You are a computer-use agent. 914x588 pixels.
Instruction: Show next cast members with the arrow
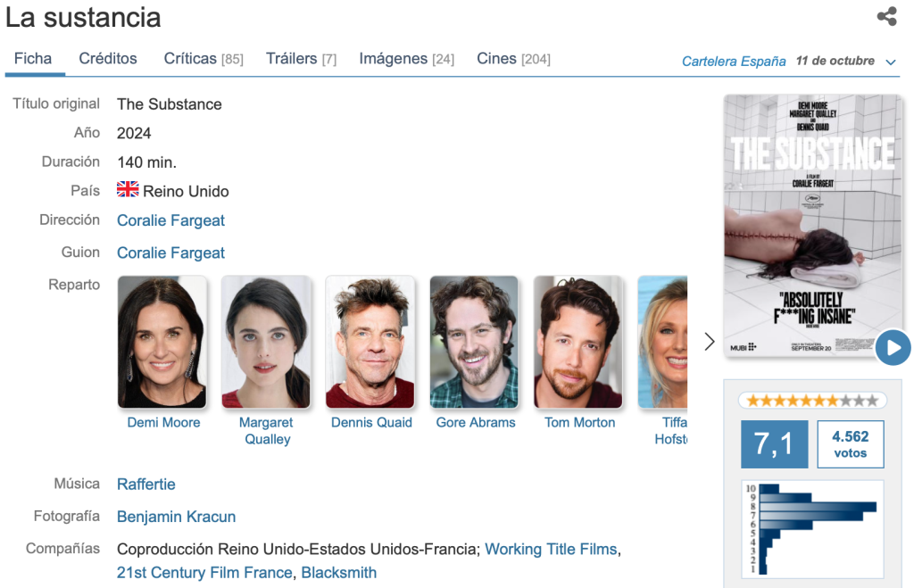click(x=709, y=342)
